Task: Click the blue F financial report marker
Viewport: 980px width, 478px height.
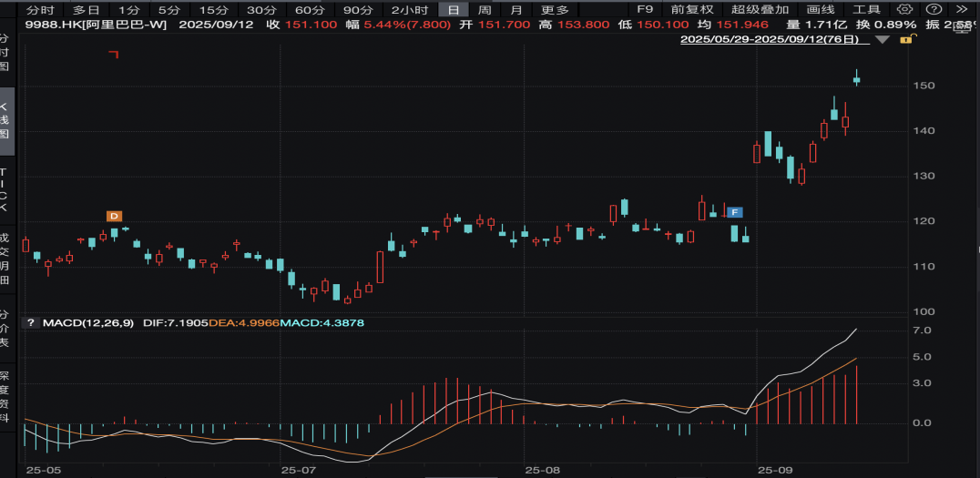Action: tap(735, 212)
